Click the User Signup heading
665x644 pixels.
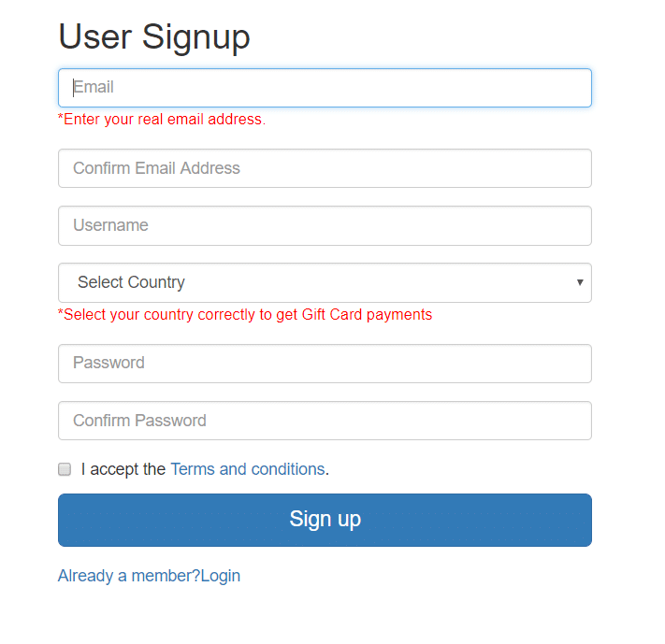[x=154, y=37]
